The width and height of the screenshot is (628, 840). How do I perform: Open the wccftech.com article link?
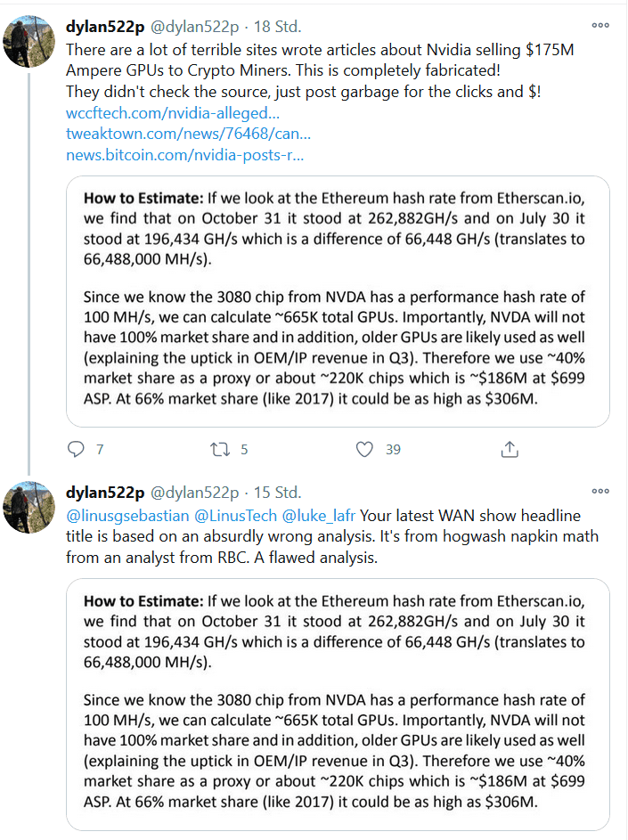tap(173, 113)
